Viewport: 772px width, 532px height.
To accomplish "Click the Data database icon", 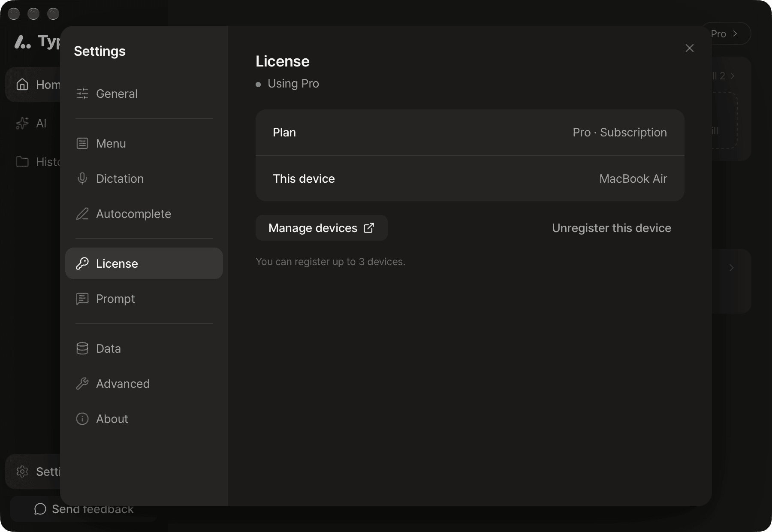I will click(x=82, y=348).
